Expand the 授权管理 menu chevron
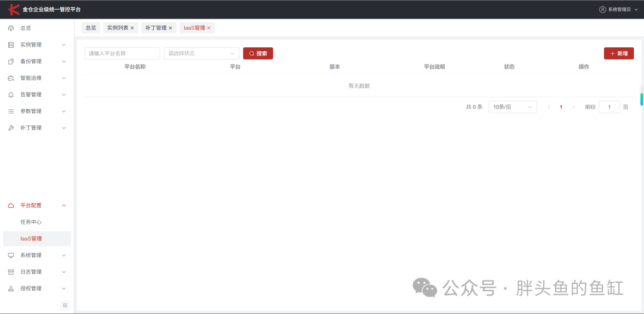Viewport: 644px width, 314px height. pos(64,288)
